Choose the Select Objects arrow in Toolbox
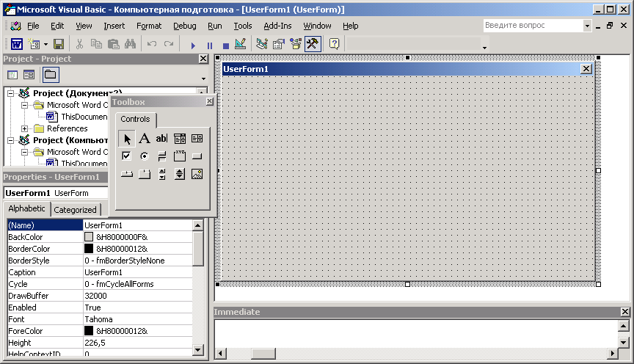634x364 pixels. (126, 138)
